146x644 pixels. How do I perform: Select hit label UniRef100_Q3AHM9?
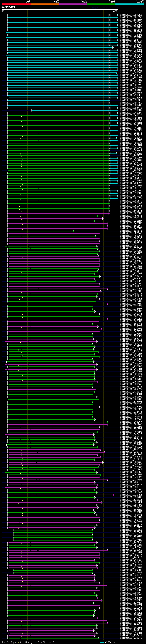(131, 304)
